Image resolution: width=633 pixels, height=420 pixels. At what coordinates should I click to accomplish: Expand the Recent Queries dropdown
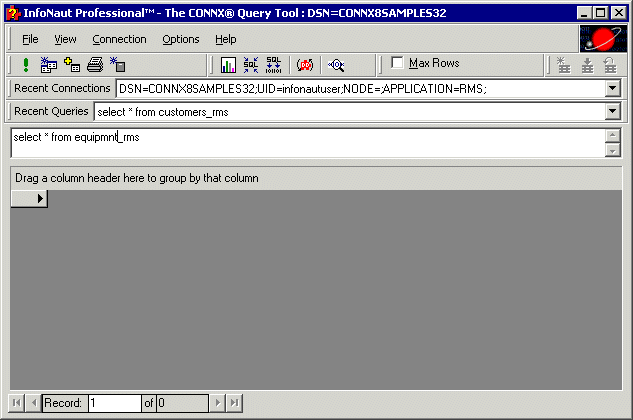(x=612, y=111)
